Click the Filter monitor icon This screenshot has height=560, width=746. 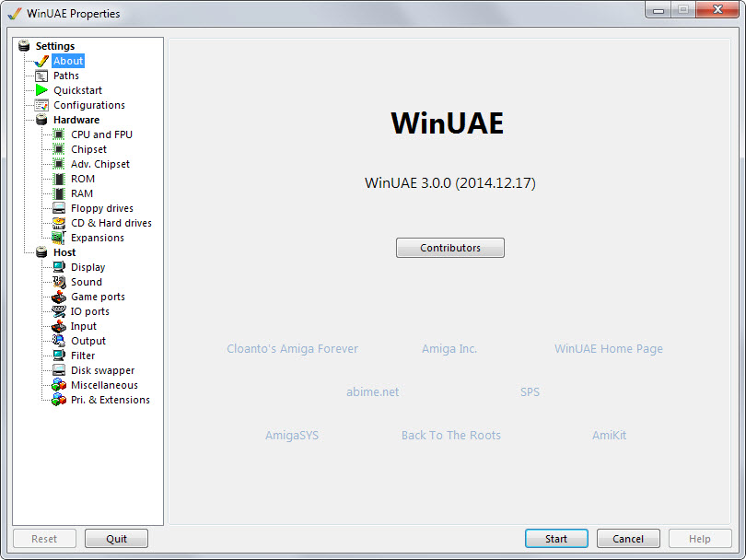(x=59, y=356)
